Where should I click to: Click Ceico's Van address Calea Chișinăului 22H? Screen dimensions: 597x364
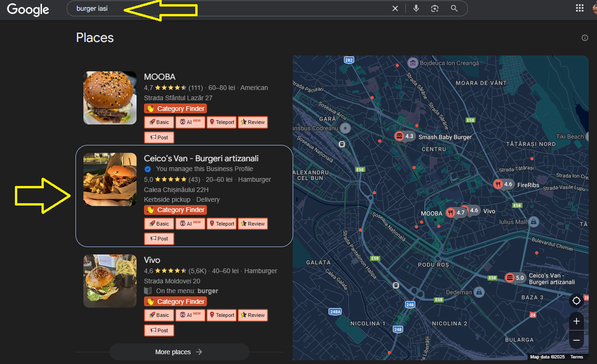pyautogui.click(x=176, y=190)
